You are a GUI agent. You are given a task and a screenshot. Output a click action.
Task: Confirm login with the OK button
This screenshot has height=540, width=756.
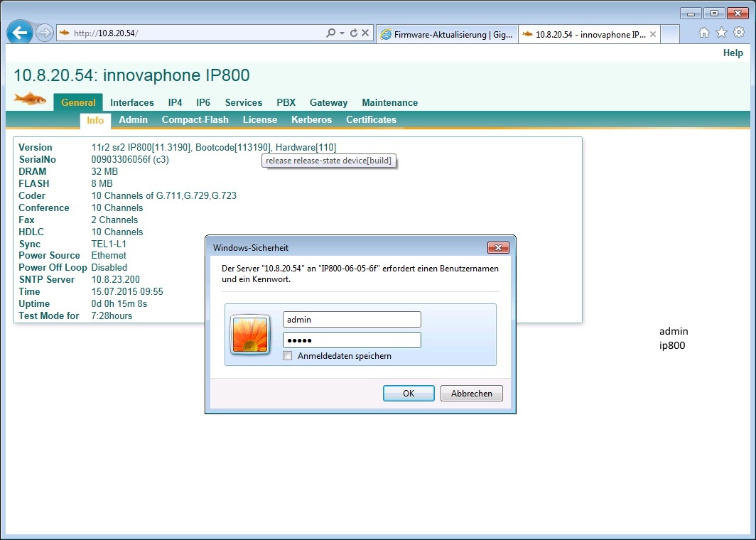[409, 393]
